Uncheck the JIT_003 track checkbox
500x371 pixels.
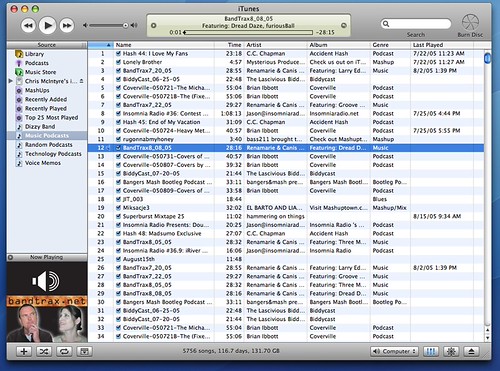pyautogui.click(x=118, y=199)
